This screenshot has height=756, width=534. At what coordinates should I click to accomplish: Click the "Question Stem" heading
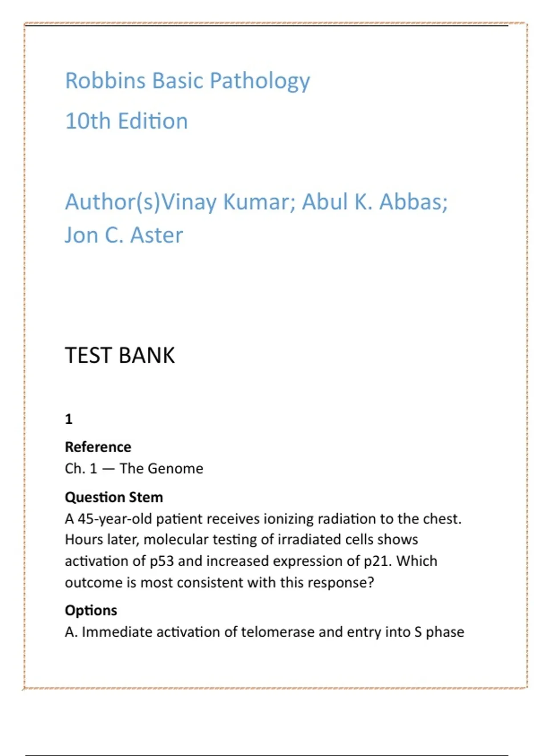[x=114, y=497]
